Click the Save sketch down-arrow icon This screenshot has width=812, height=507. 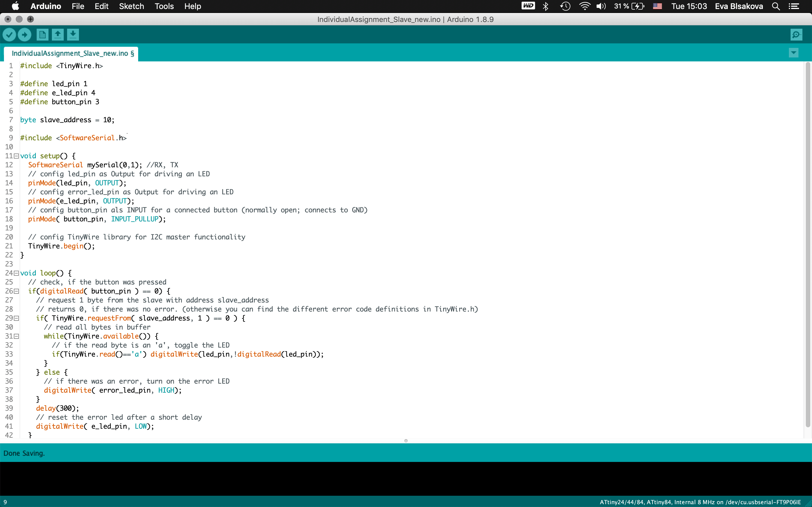point(73,35)
